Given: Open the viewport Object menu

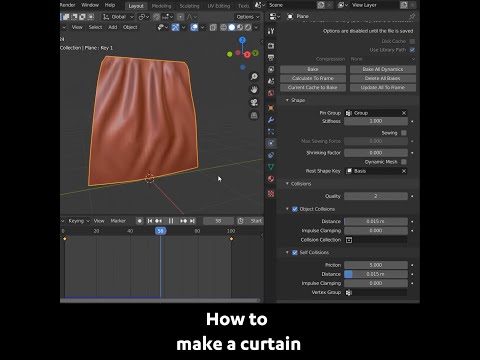Looking at the screenshot, I should tap(130, 27).
